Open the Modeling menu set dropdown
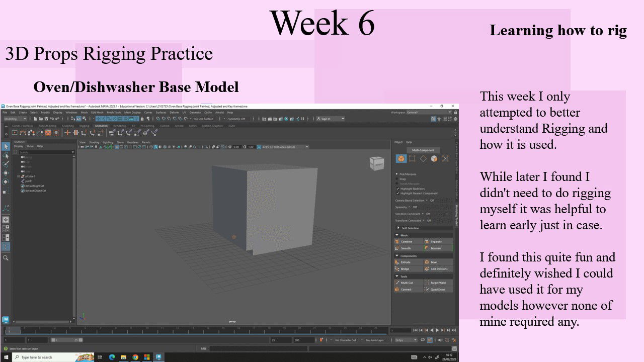 [15, 119]
